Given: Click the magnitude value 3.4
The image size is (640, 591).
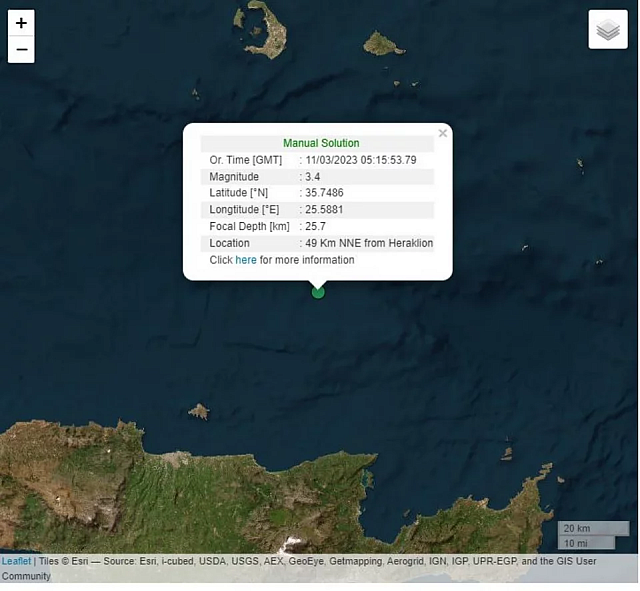Looking at the screenshot, I should [313, 177].
